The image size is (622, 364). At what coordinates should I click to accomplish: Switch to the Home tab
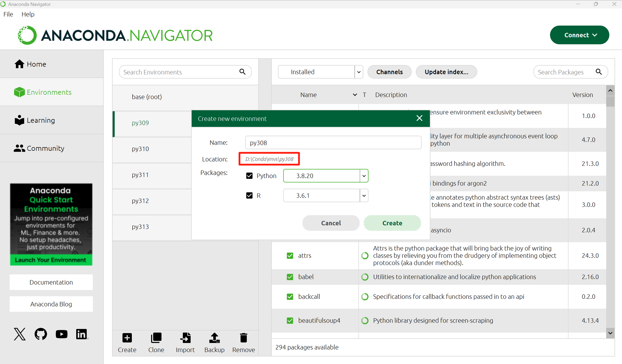point(52,64)
